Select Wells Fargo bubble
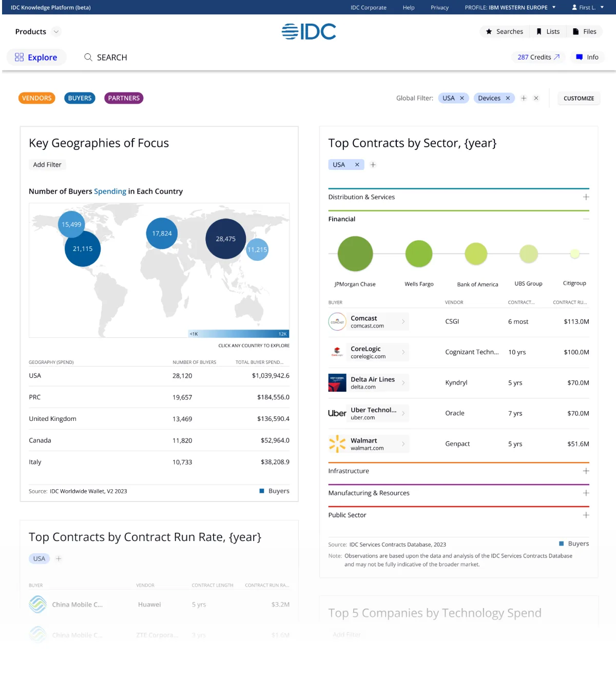Viewport: 616px width, 694px height. coord(419,254)
